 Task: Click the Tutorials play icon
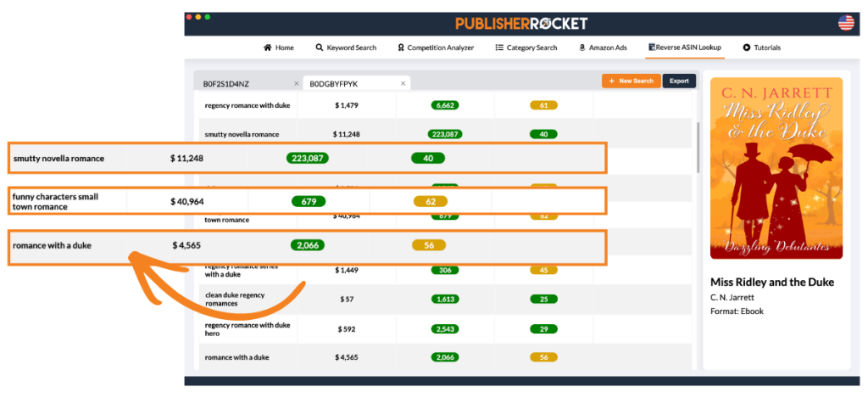(x=747, y=48)
